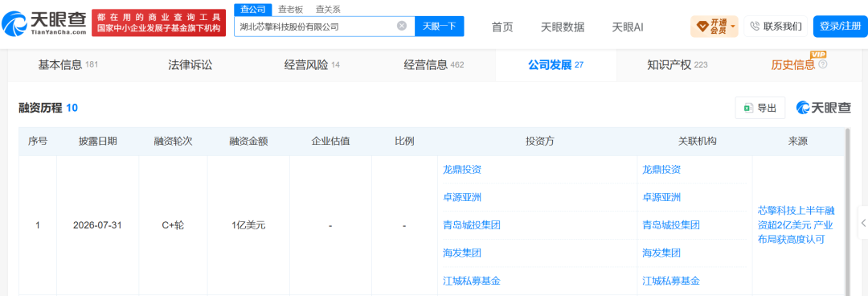868x296 pixels.
Task: Click the funding amount 1亿美元 cell
Action: point(248,225)
